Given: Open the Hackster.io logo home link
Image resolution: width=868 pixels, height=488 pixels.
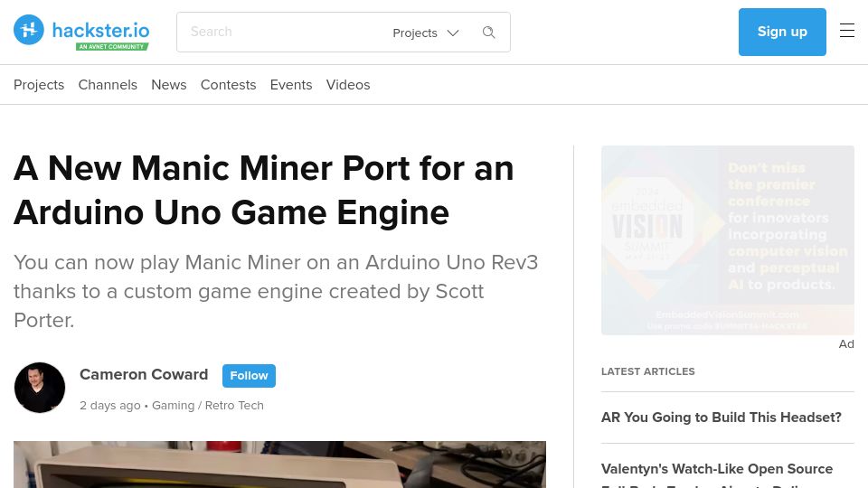Looking at the screenshot, I should click(81, 31).
